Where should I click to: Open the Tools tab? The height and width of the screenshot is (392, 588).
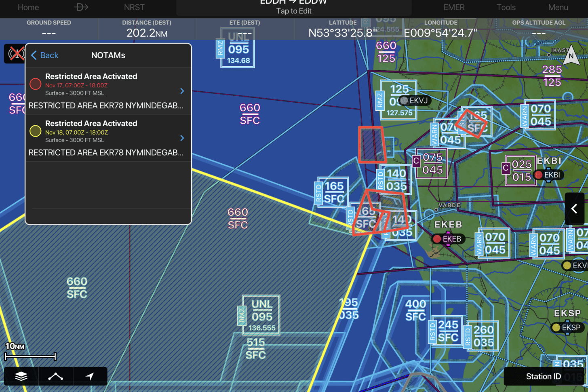point(506,7)
